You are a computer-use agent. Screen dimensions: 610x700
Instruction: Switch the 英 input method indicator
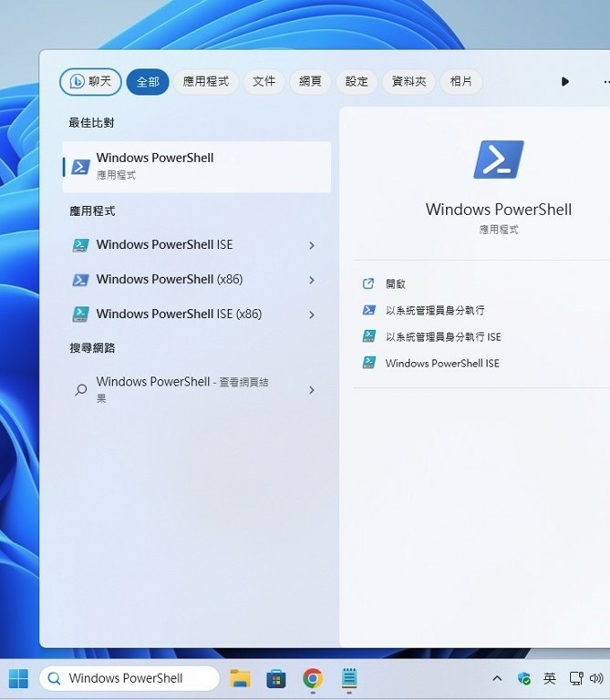(x=550, y=678)
